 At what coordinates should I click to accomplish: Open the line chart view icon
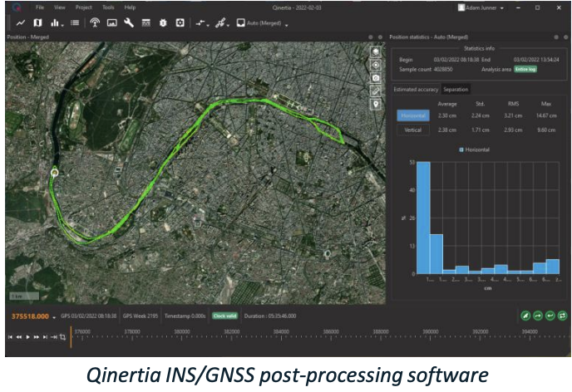(x=21, y=23)
